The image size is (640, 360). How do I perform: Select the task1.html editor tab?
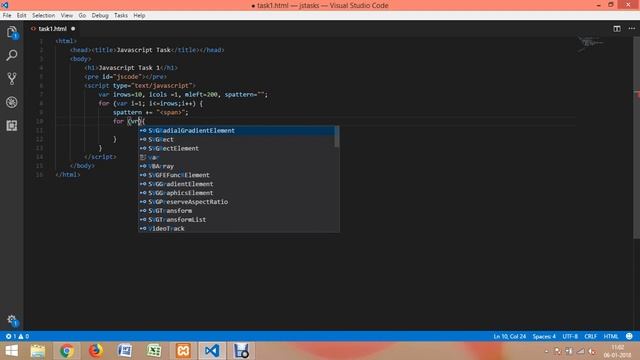pos(52,29)
